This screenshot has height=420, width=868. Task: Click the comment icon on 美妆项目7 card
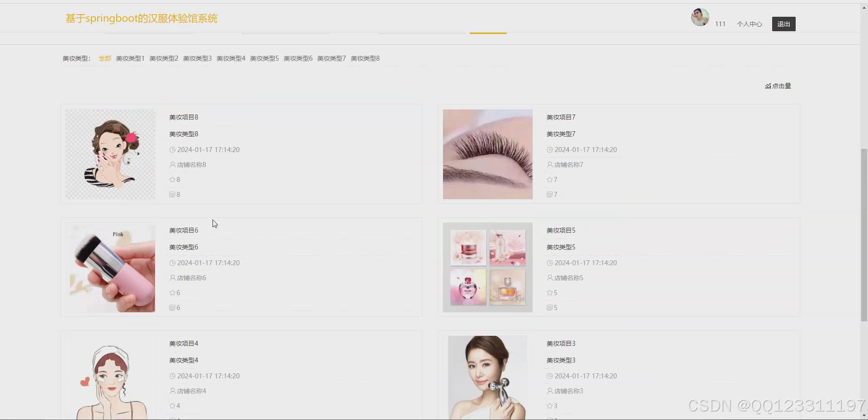[549, 194]
